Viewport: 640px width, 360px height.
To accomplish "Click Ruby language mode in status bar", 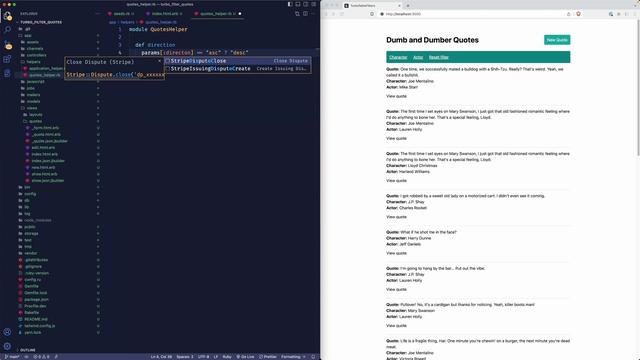I will coord(227,357).
